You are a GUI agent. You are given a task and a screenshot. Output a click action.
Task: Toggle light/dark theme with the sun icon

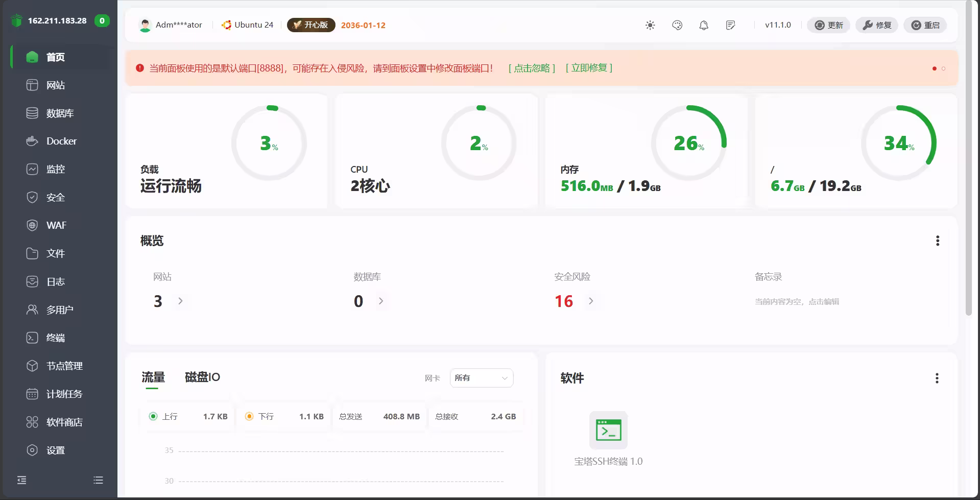(x=650, y=25)
